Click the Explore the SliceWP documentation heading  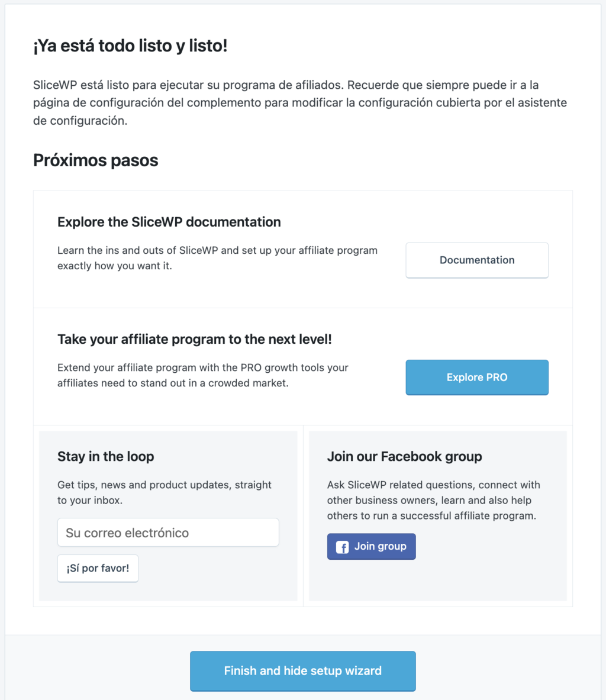point(169,222)
